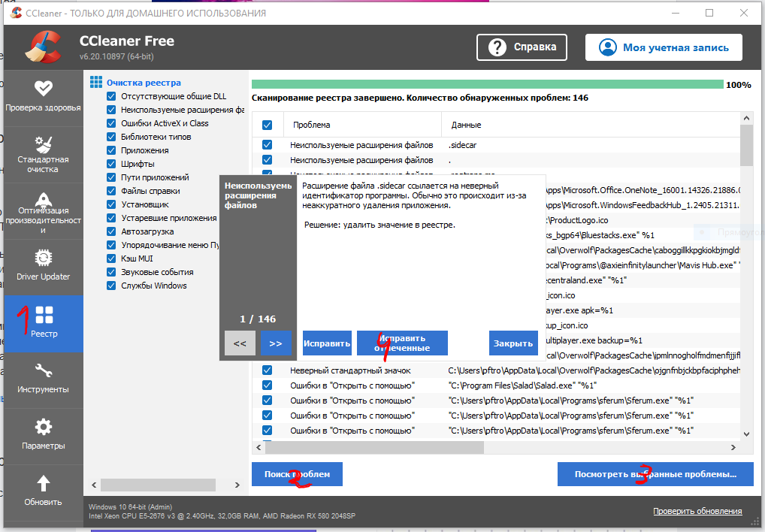Click results horizontal scroll left arrow
Image resolution: width=765 pixels, height=532 pixels.
pos(259,447)
